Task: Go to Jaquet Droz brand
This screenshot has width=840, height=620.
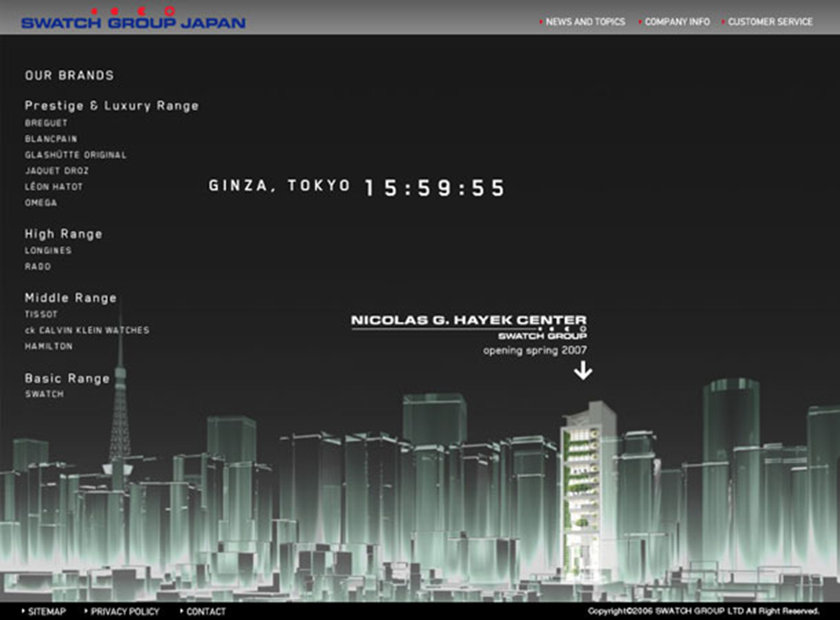Action: [57, 171]
